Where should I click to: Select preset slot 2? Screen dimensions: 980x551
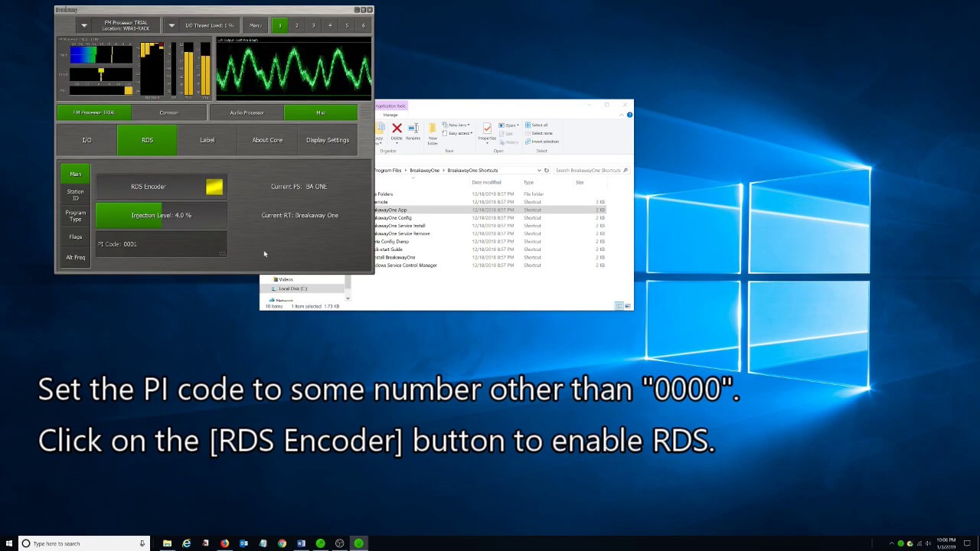(297, 25)
